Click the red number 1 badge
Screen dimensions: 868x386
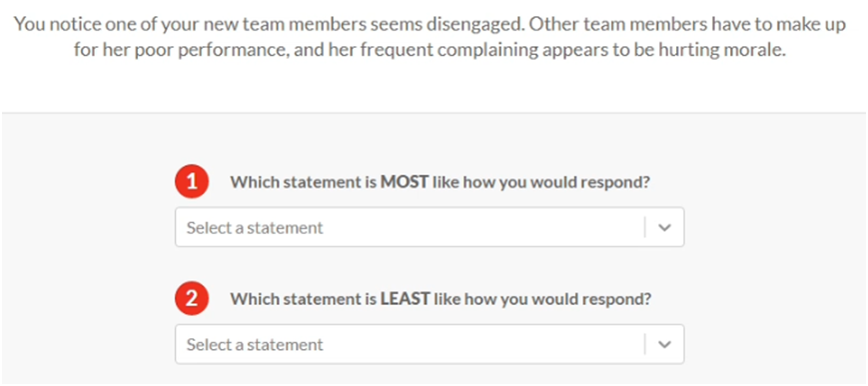click(192, 182)
